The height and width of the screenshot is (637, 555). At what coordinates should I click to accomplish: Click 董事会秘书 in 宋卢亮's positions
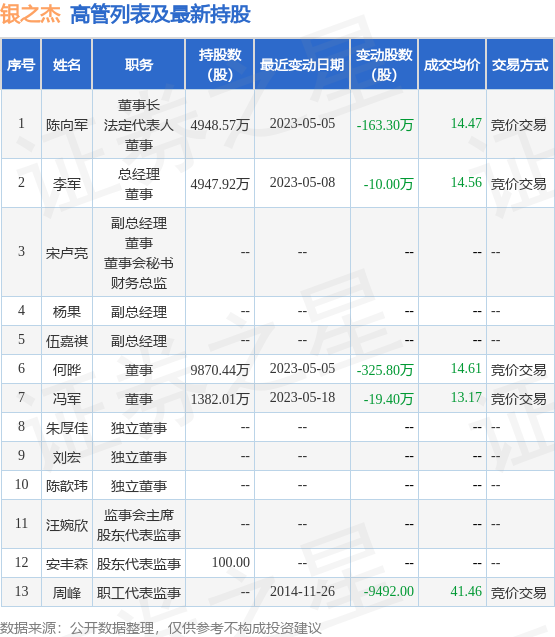click(x=139, y=263)
